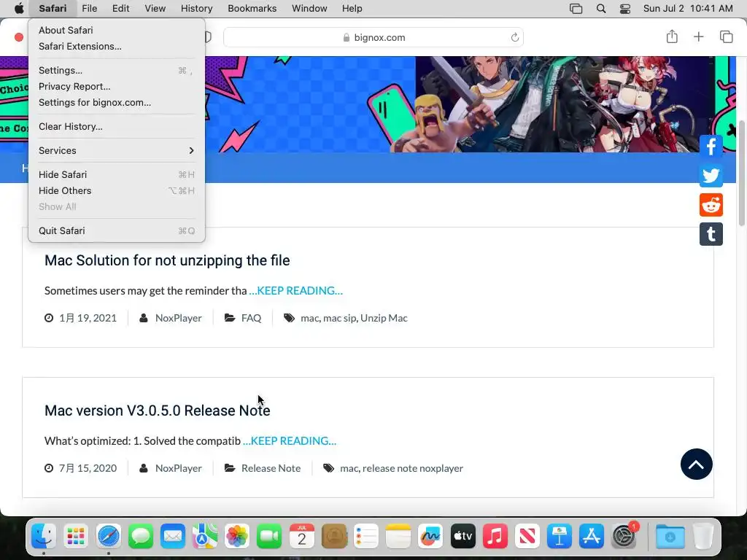The width and height of the screenshot is (747, 560).
Task: Open the Apple menu
Action: pos(19,9)
